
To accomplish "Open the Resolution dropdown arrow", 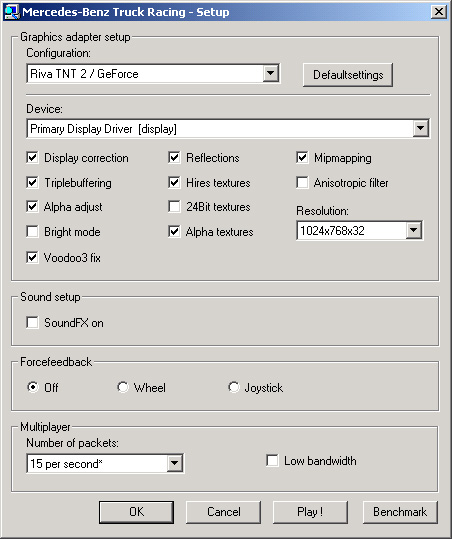I will pyautogui.click(x=414, y=230).
